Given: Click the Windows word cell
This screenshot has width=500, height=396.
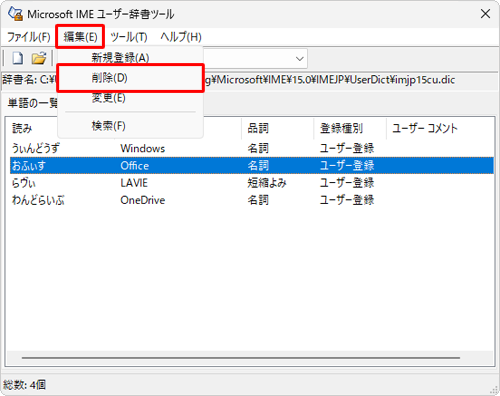Looking at the screenshot, I should [x=143, y=148].
